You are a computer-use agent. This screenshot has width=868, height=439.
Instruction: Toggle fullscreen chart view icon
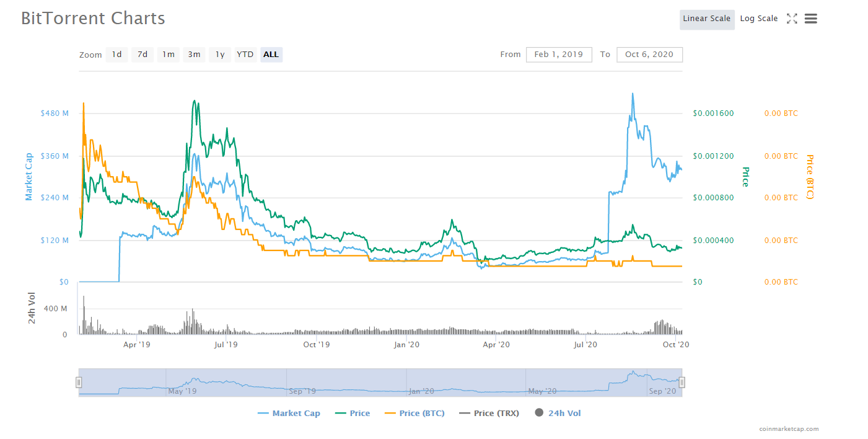click(x=792, y=19)
